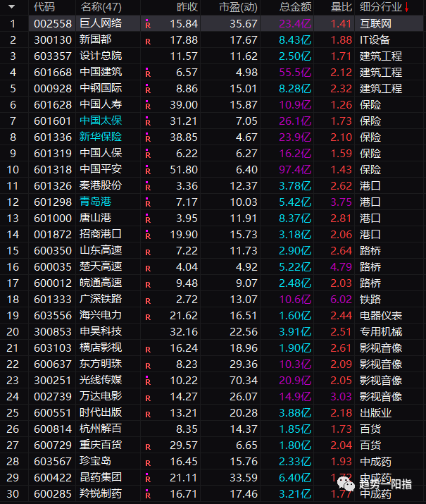The width and height of the screenshot is (426, 504).
Task: Sort by the 量比 column header
Action: click(x=341, y=7)
